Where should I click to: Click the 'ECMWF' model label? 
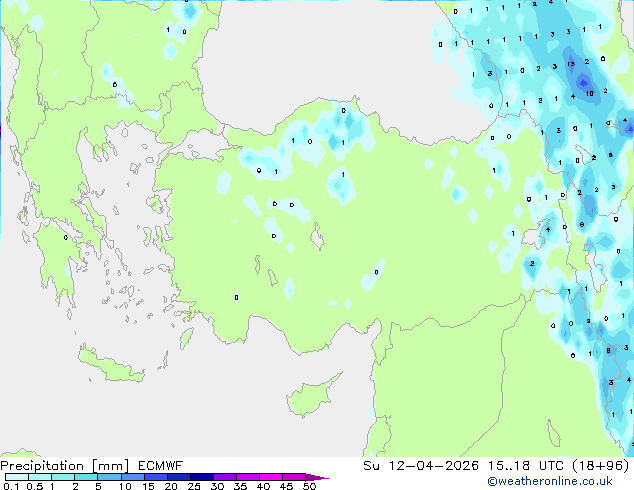pyautogui.click(x=161, y=466)
